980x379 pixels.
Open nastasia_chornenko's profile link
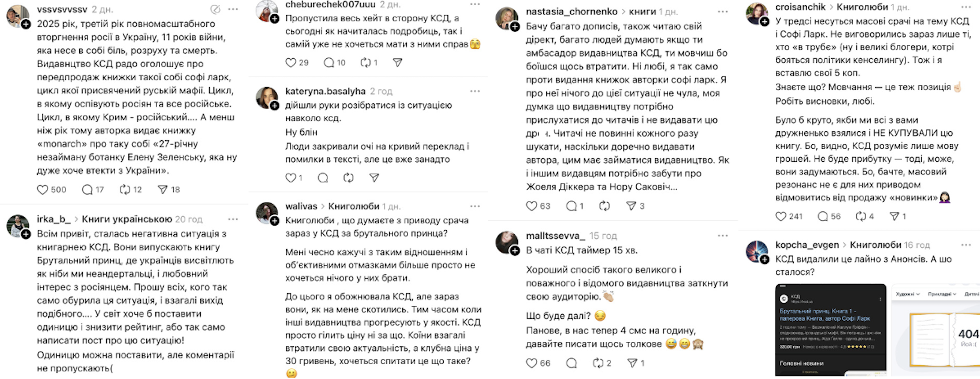coord(572,12)
